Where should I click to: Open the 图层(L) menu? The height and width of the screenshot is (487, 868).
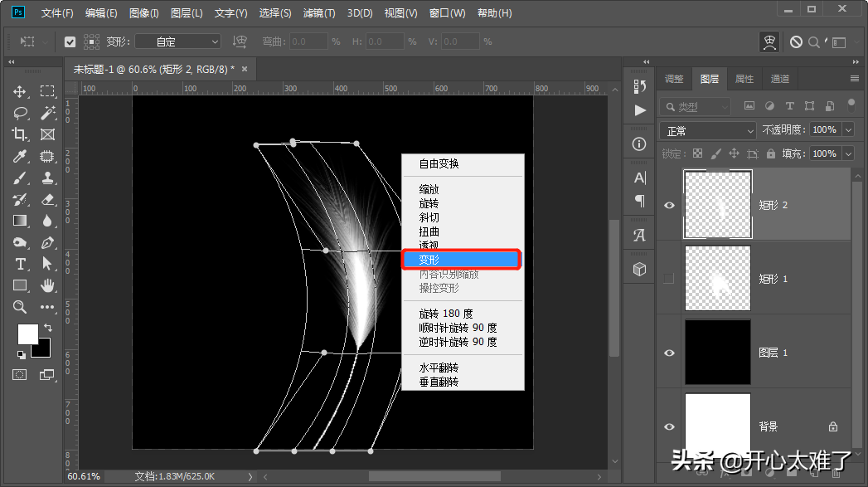click(187, 12)
